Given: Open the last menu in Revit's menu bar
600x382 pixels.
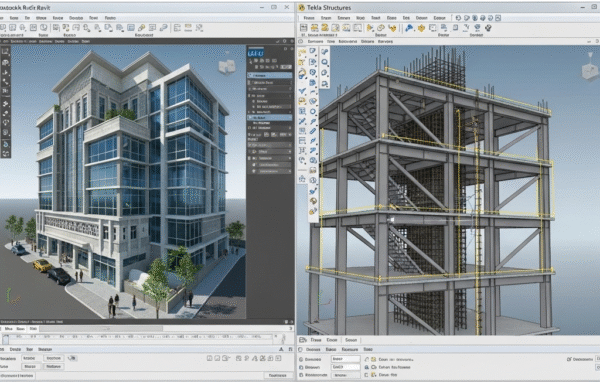Looking at the screenshot, I should (x=110, y=18).
